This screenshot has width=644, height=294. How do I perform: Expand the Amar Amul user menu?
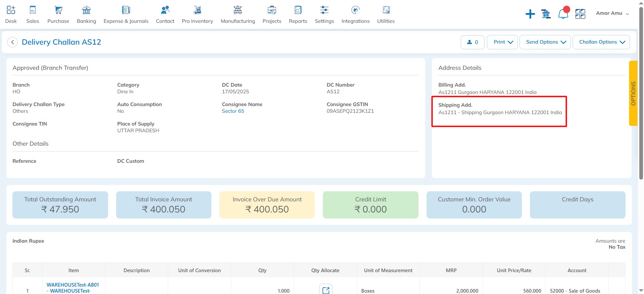pyautogui.click(x=612, y=13)
